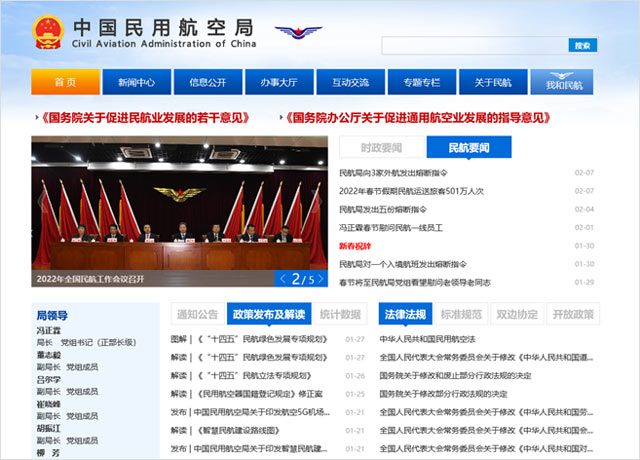Open the 我和民航 nav item
This screenshot has width=640, height=460.
(x=562, y=82)
